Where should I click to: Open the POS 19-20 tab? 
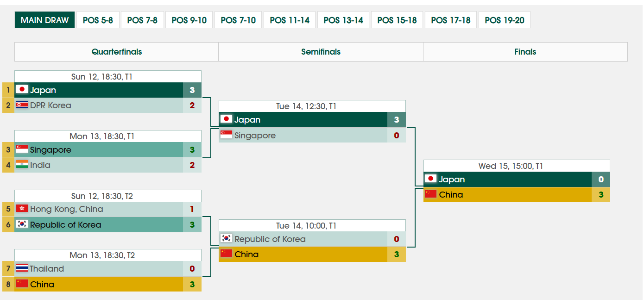504,20
